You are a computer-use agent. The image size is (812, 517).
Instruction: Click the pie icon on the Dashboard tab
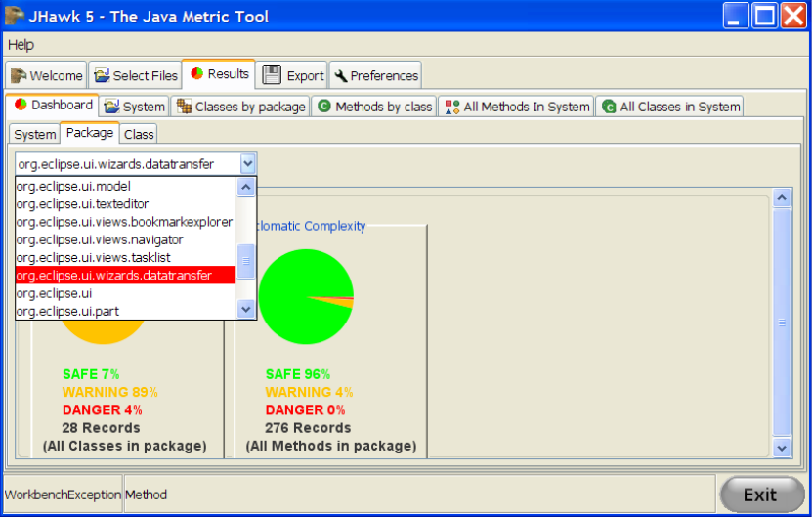pyautogui.click(x=21, y=105)
